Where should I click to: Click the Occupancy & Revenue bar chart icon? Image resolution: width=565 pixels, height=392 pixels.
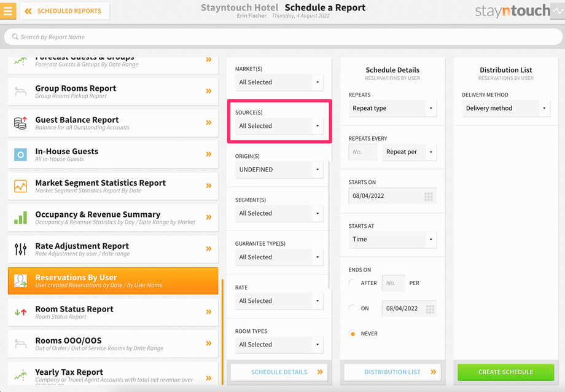[x=20, y=218]
